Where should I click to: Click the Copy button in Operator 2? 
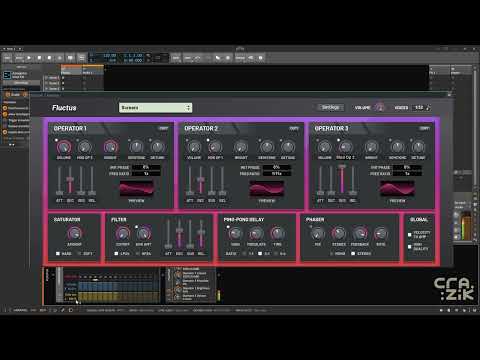294,128
